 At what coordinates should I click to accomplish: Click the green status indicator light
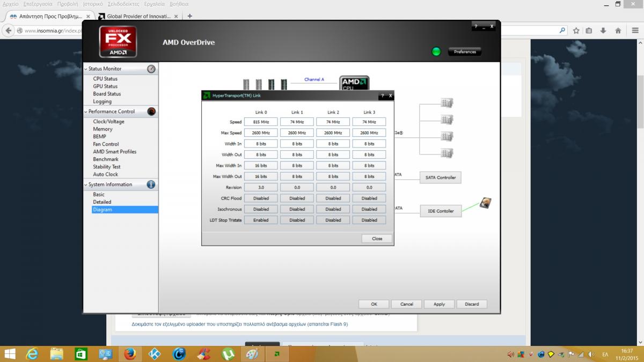(436, 51)
